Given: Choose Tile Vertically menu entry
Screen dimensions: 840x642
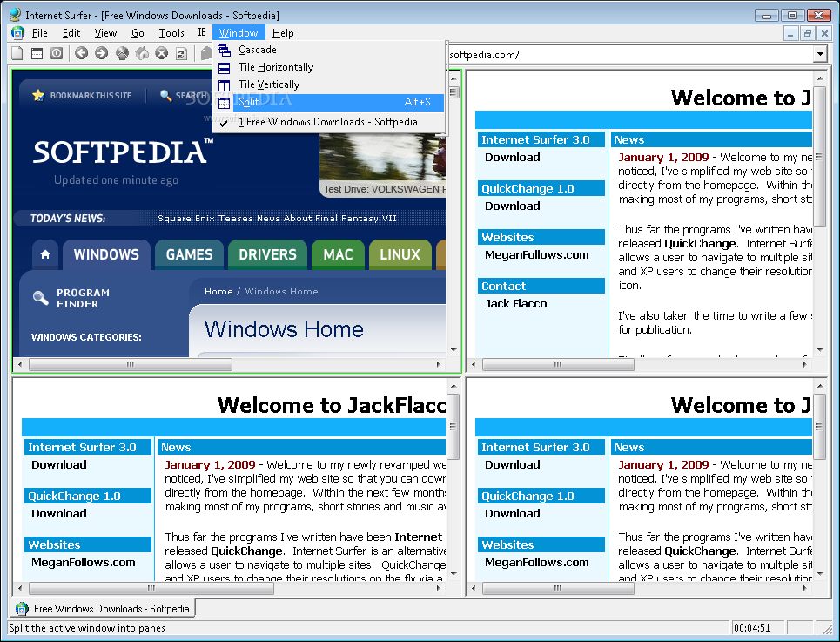Looking at the screenshot, I should (329, 84).
